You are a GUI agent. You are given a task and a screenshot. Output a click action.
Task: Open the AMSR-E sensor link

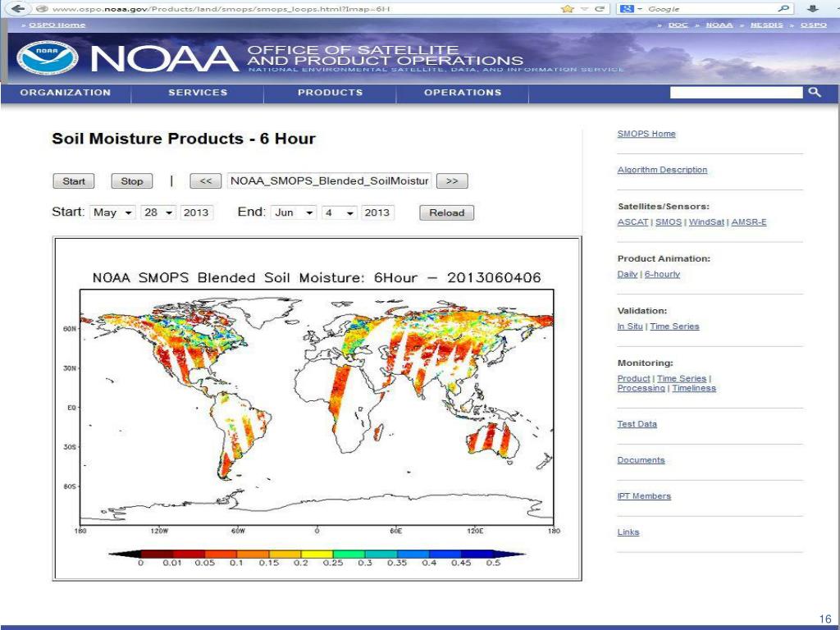click(749, 221)
